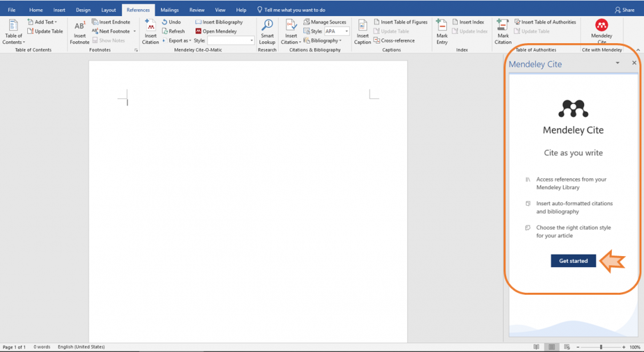Screen dimensions: 644x352
Task: Switch to the Insert tab
Action: point(59,10)
